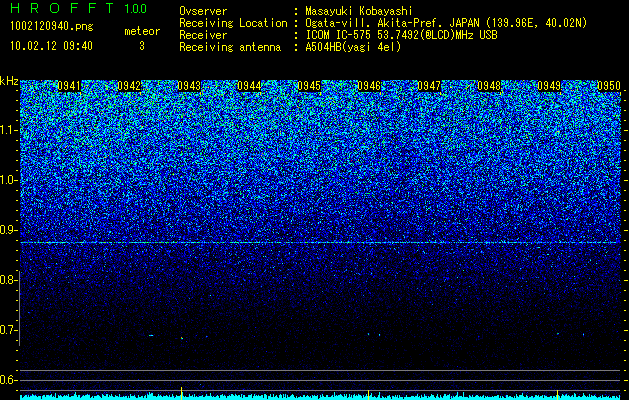The image size is (629, 400).
Task: Click the 0.9 frequency axis label
Action: (x=8, y=230)
